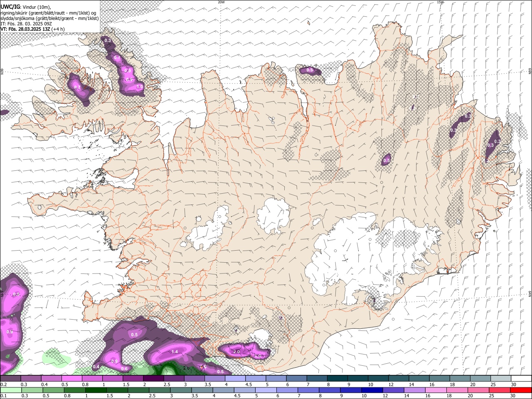
Task: Click the '0.7' value in the western Westfjords
Action: (77, 88)
